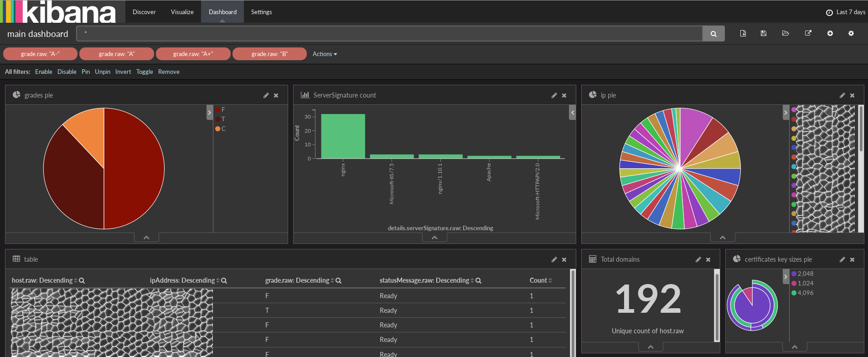Screen dimensions: 868x357
Task: Remove the ip pie panel
Action: 852,95
